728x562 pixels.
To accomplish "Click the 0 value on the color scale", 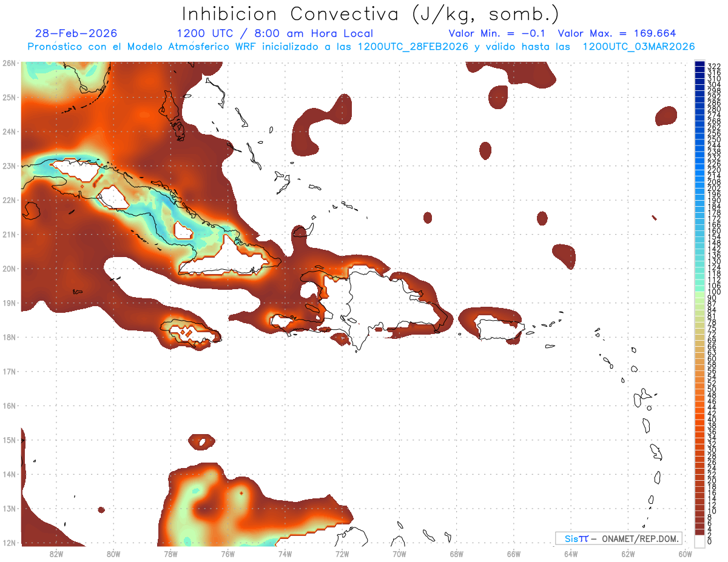I will [x=710, y=541].
